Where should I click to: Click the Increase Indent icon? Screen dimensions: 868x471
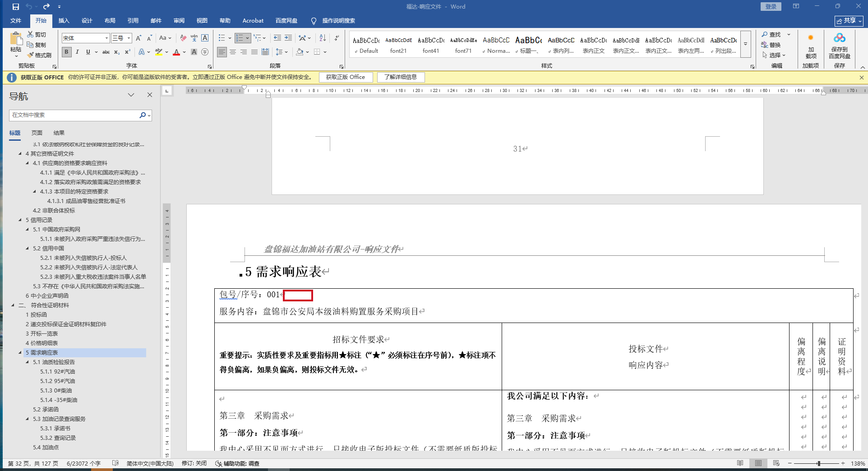pos(288,38)
